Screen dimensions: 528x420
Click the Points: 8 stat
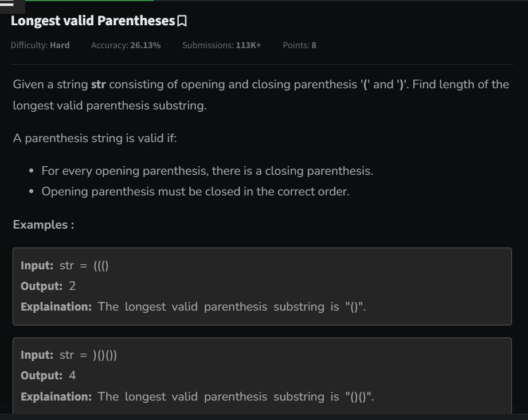point(299,45)
